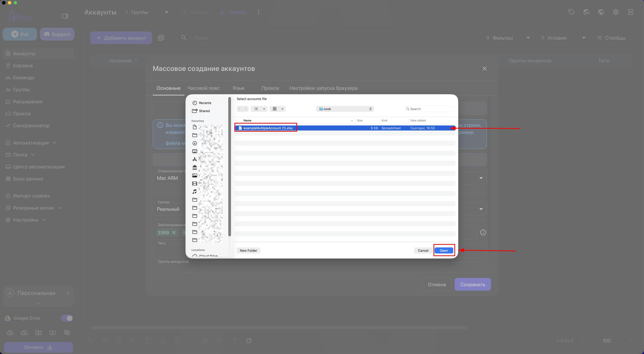Click the Pictures icon in Favorites sidebar
The image size is (644, 354).
[195, 175]
